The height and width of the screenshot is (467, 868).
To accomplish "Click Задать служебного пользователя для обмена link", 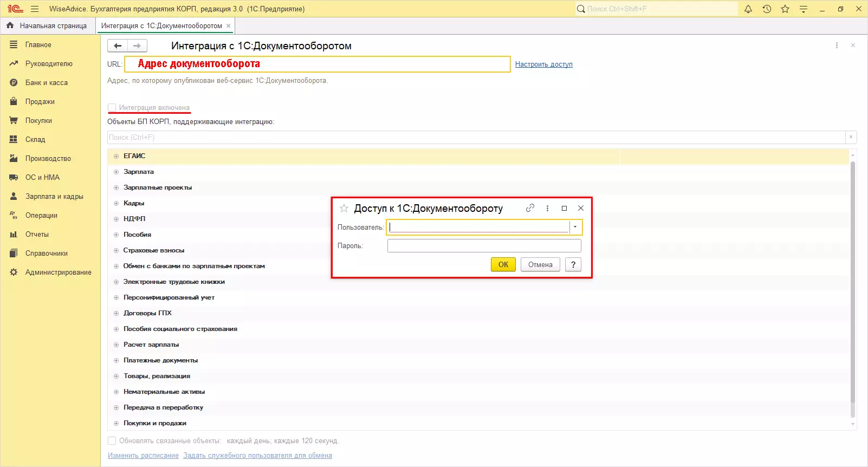I will click(x=257, y=456).
